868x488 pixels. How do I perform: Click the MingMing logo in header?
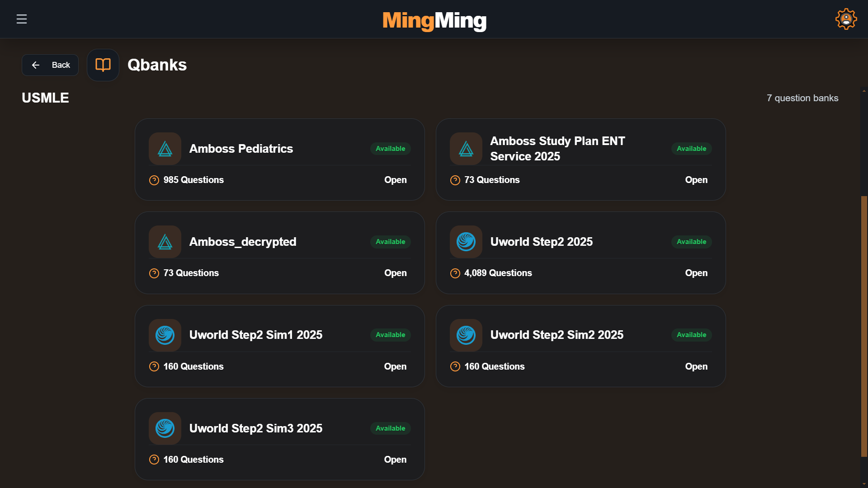434,20
